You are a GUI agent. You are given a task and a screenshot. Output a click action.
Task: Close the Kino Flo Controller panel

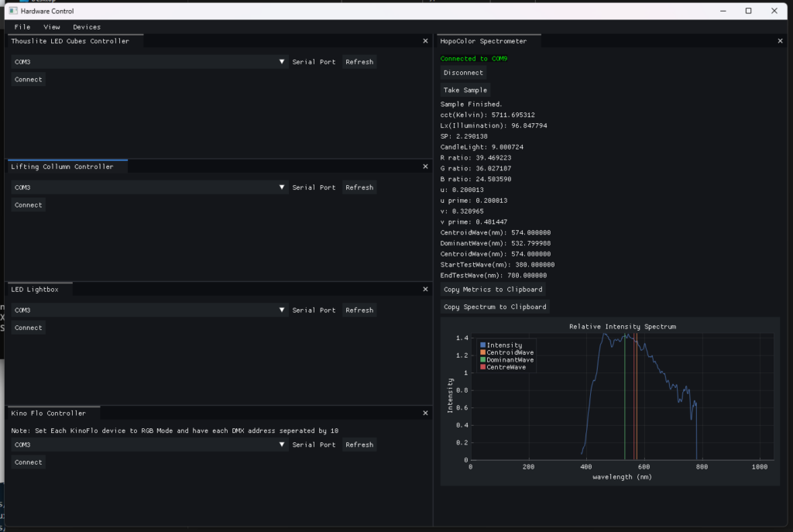(425, 413)
